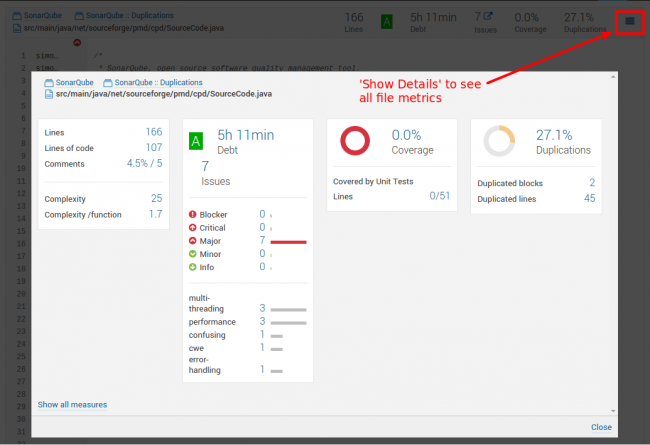650x445 pixels.
Task: Click Duplicated blocks value 2
Action: 592,182
